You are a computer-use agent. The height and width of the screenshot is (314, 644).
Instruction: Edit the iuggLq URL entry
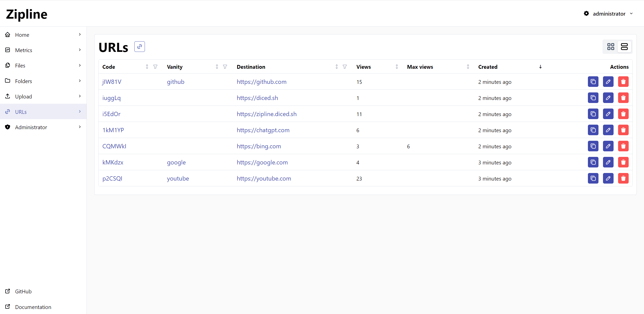point(608,98)
